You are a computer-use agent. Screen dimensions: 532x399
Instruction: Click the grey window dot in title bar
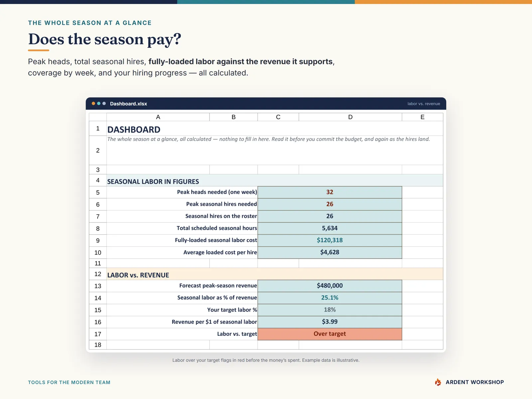click(104, 103)
